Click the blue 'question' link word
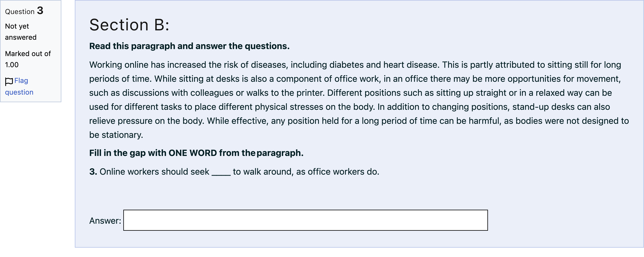This screenshot has width=644, height=257. click(19, 92)
